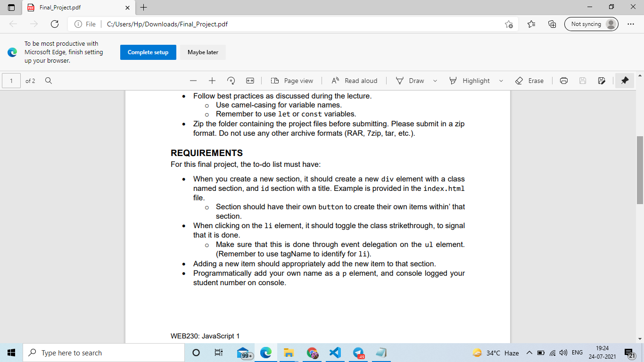Click the Edge tab actions menu icon

11,8
